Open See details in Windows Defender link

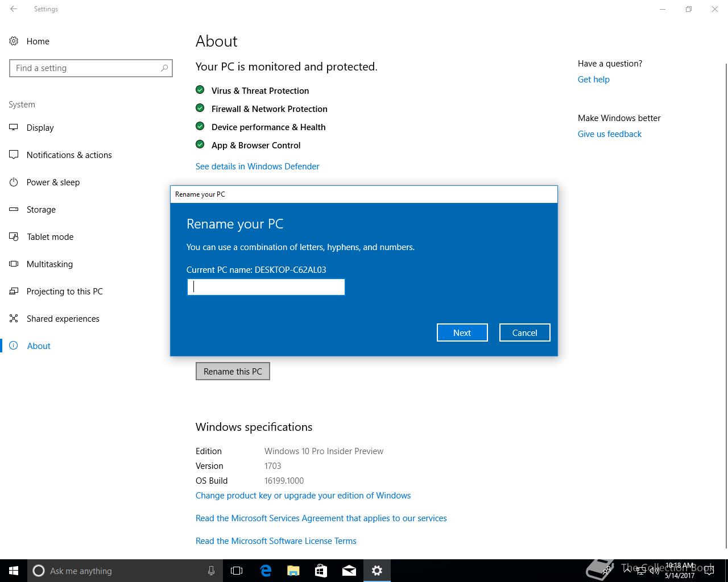[x=257, y=166]
